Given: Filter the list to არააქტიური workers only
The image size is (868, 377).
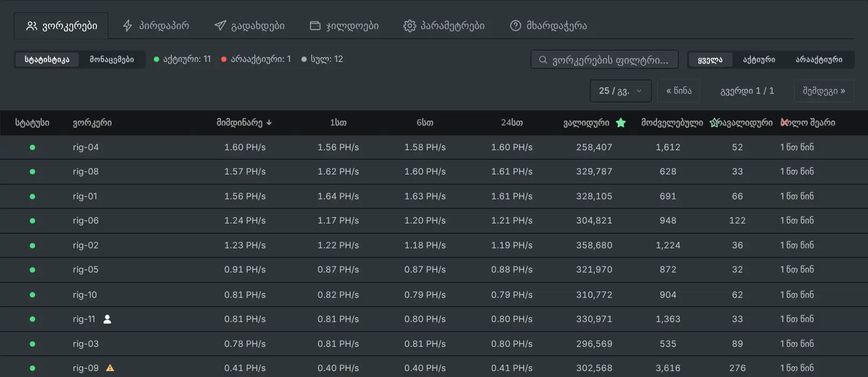Looking at the screenshot, I should pyautogui.click(x=819, y=59).
